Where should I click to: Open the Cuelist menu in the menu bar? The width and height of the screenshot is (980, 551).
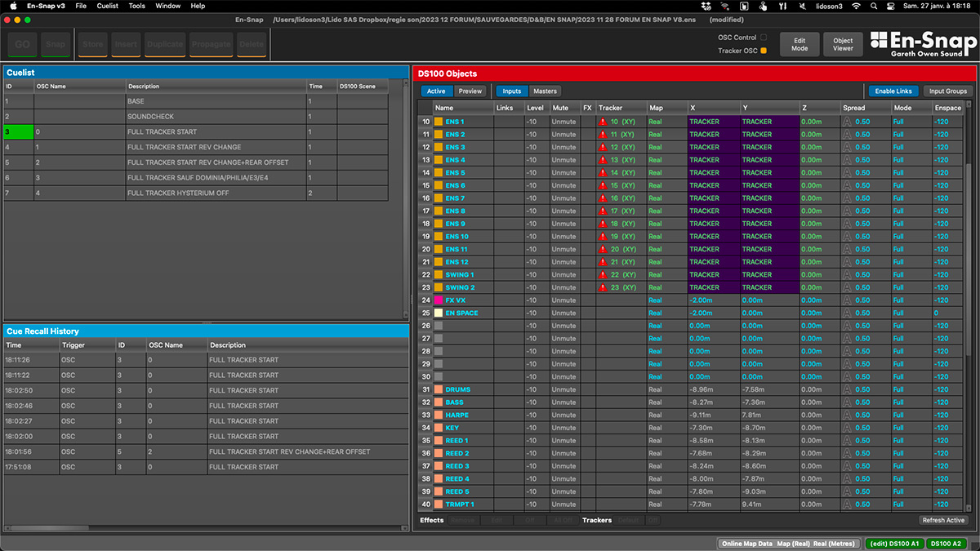pos(107,6)
